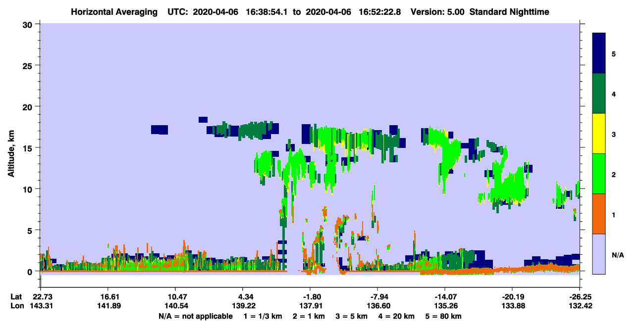Click the bright green colorbar segment labeled 2
Viewport: 644px width, 330px height.
tap(599, 174)
